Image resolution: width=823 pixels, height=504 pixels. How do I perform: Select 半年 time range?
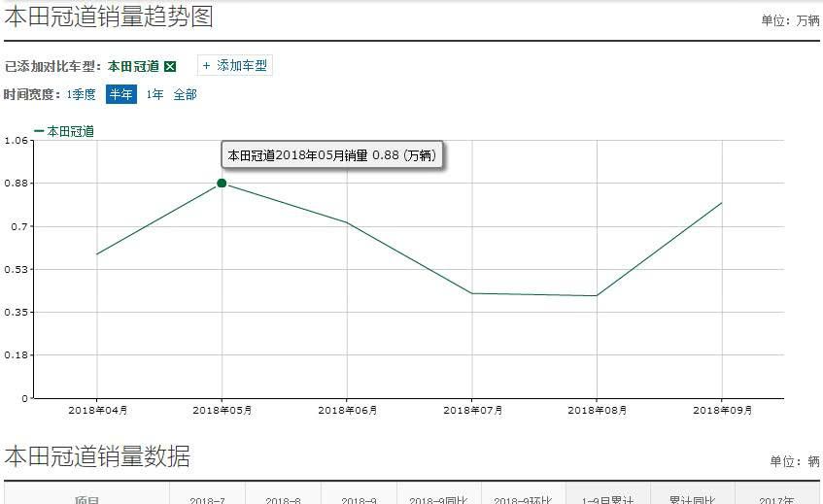[121, 94]
